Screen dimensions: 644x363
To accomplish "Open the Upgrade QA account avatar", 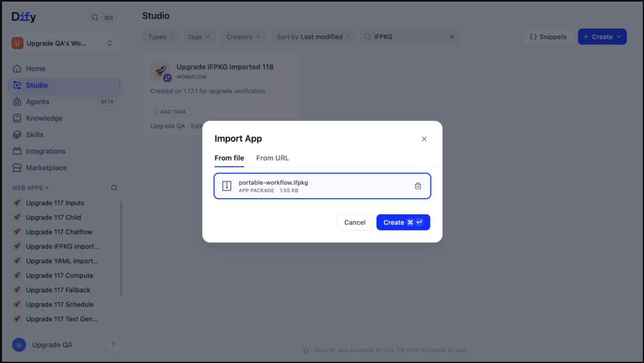I will 19,345.
